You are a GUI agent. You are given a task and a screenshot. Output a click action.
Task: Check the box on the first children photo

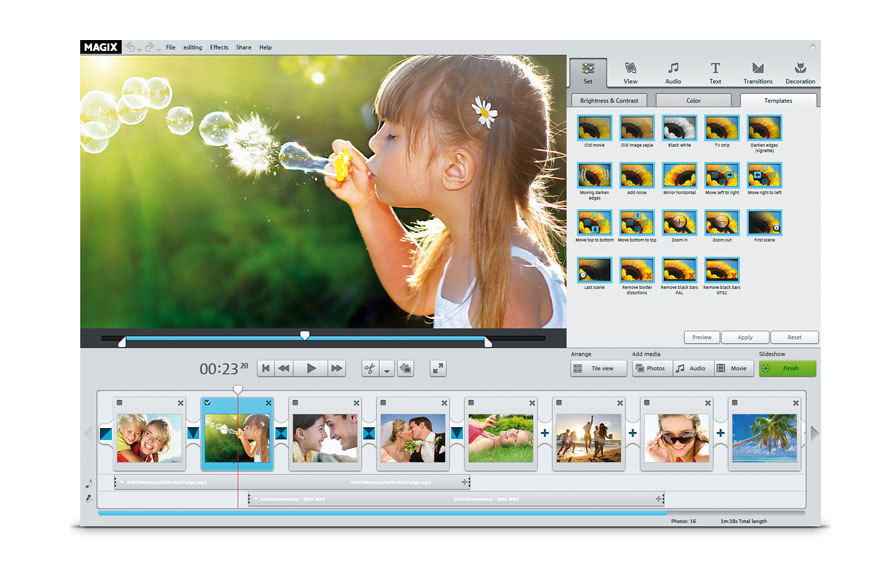click(120, 403)
